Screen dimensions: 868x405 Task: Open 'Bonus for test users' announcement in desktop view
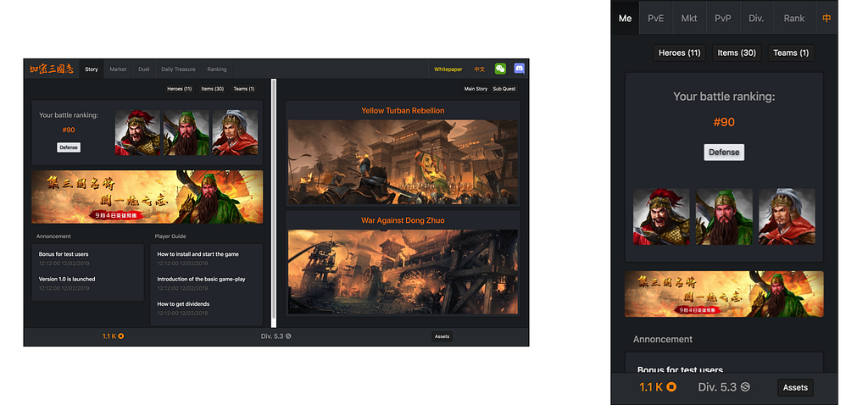click(64, 254)
